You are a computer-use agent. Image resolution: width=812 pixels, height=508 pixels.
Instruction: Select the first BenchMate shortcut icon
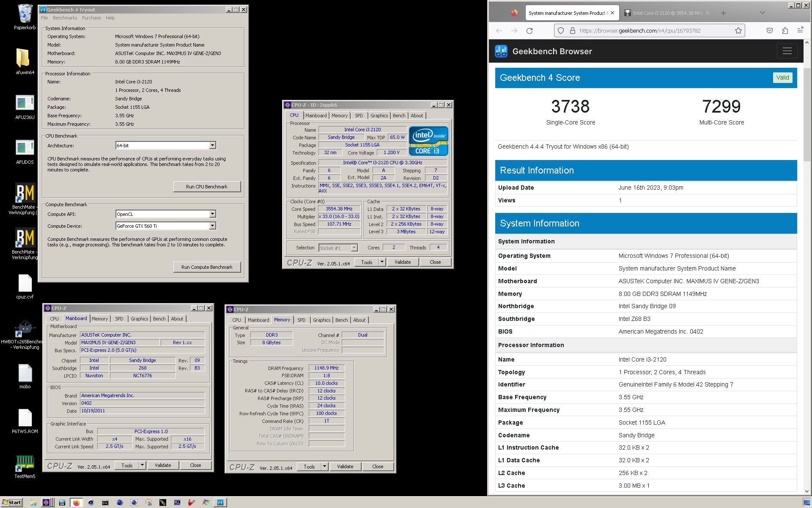[x=25, y=193]
